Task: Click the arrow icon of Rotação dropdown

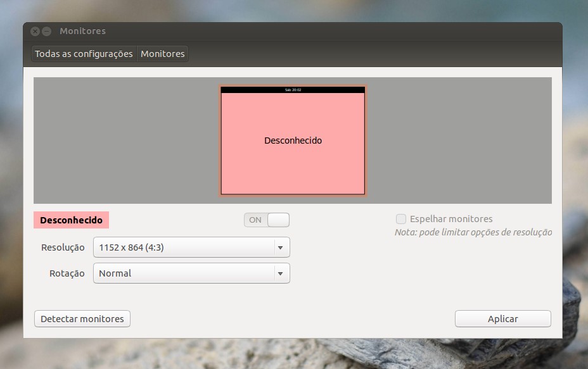Action: click(x=280, y=273)
